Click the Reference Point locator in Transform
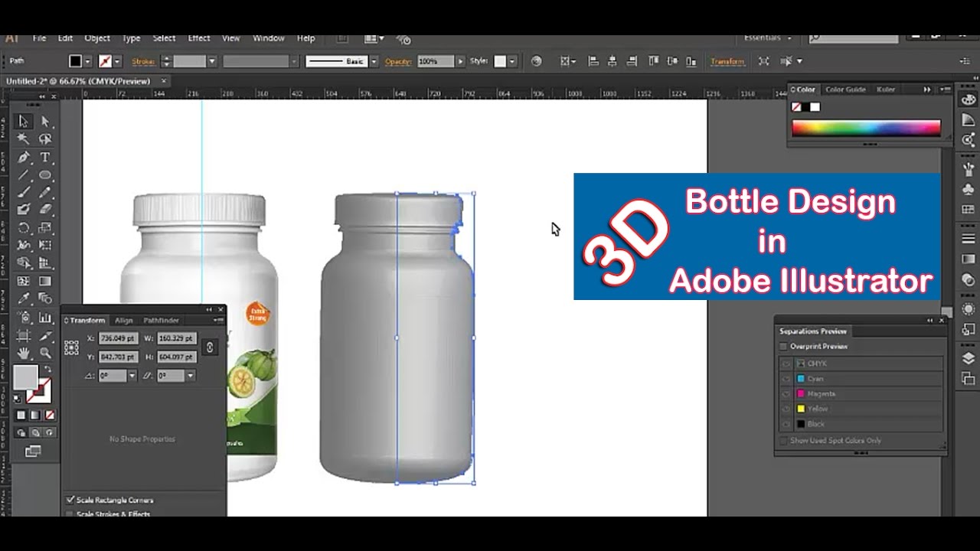 click(x=71, y=347)
